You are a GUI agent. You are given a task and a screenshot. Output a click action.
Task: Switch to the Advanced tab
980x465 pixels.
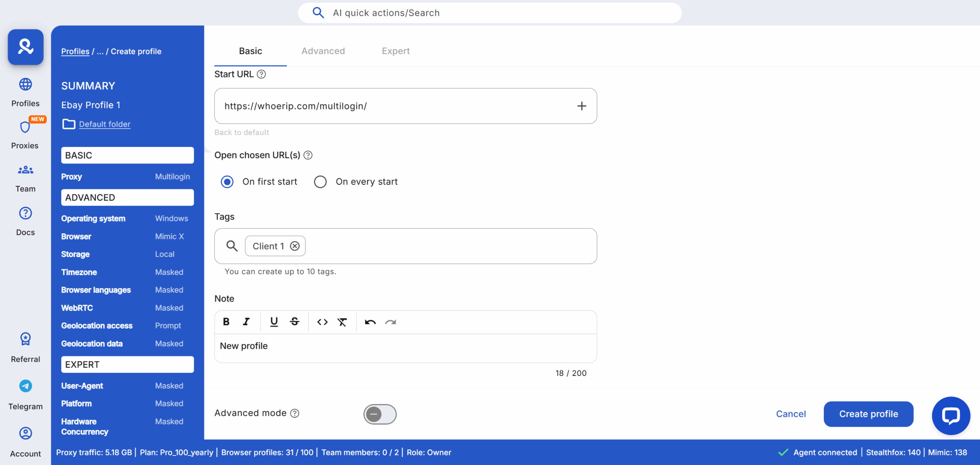coord(323,51)
